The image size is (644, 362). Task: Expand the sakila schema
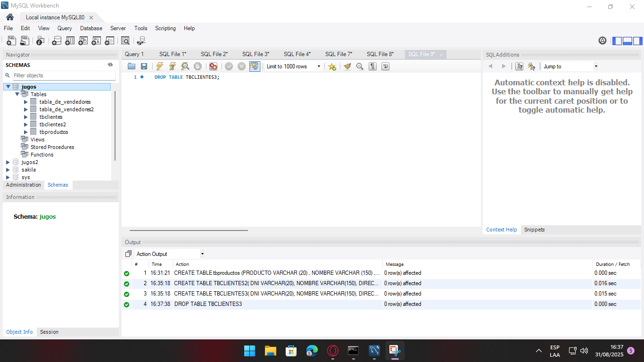click(8, 170)
